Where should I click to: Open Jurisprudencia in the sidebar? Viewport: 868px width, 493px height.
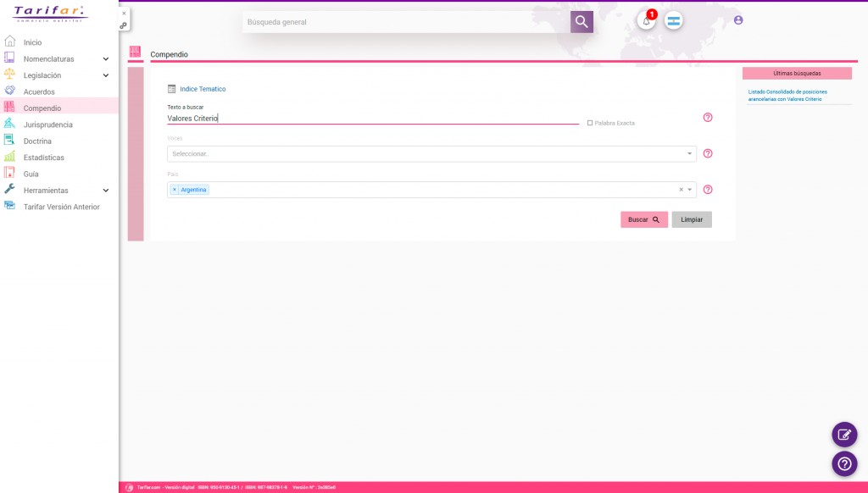click(47, 125)
